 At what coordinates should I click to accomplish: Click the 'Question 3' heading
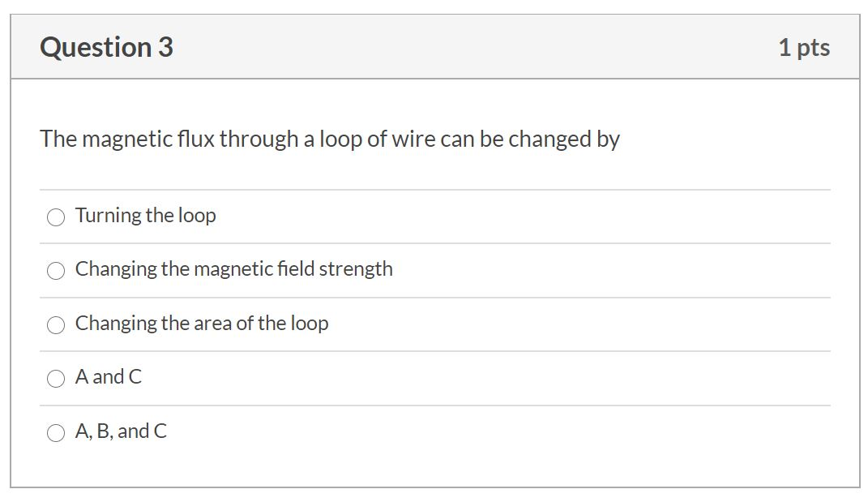coord(105,46)
